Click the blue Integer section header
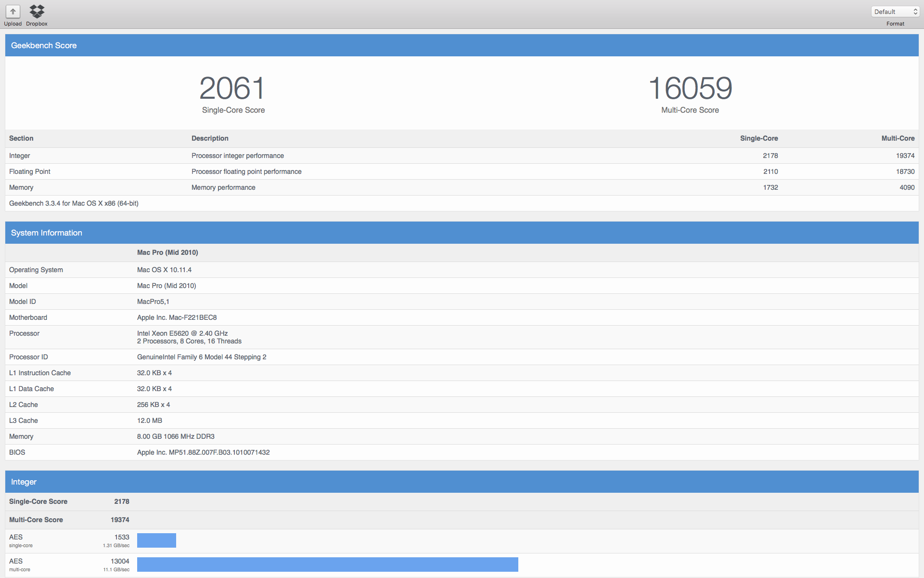This screenshot has height=578, width=924. point(24,482)
